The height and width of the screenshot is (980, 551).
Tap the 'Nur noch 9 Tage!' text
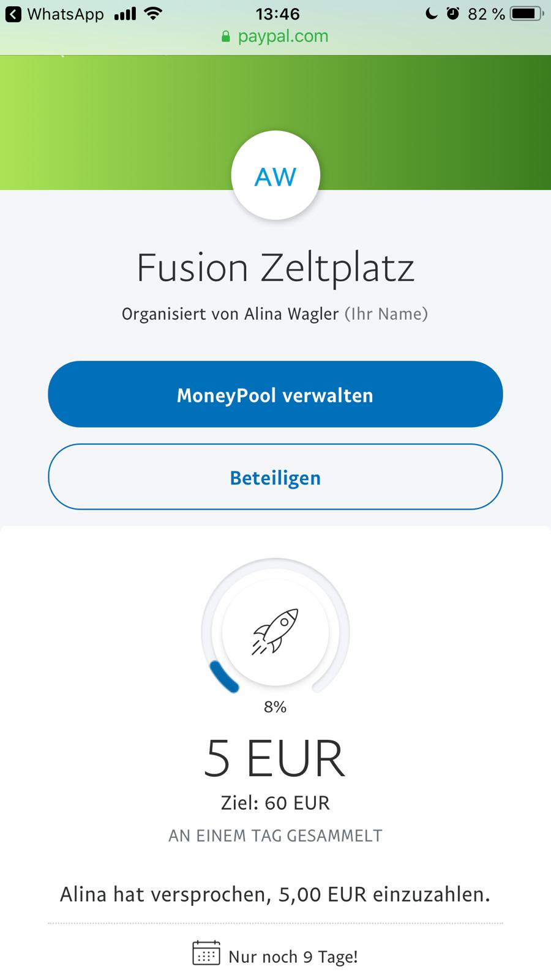coord(293,956)
